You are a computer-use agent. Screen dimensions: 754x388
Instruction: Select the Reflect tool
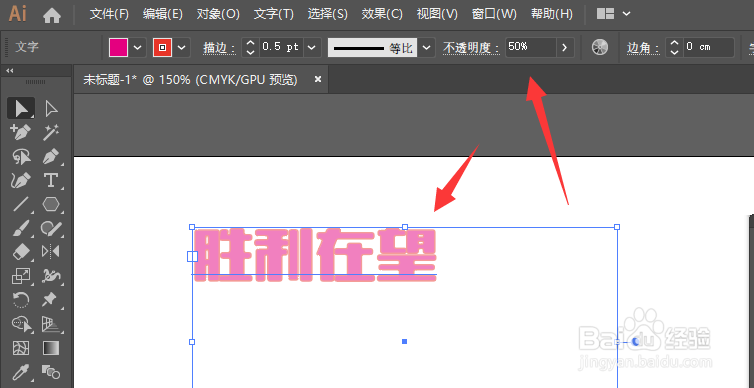pyautogui.click(x=50, y=251)
